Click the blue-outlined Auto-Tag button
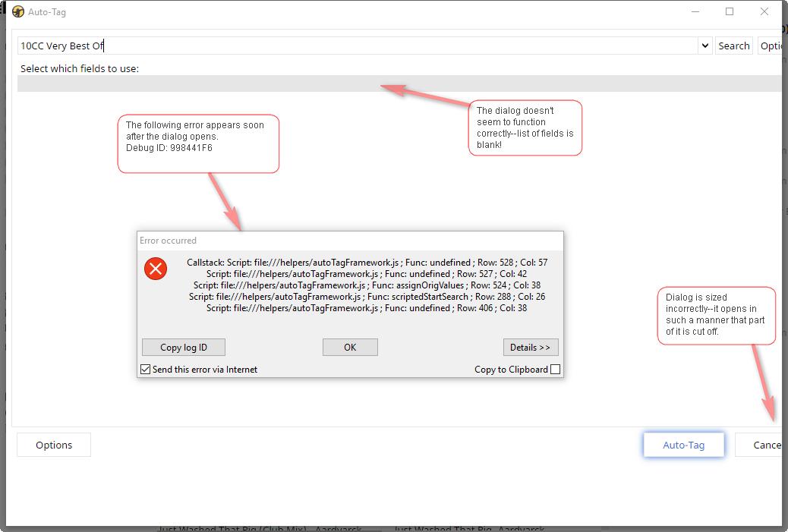 coord(683,445)
